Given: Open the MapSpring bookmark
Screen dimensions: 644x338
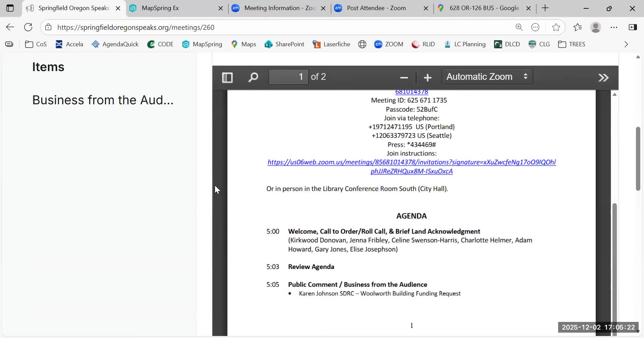Looking at the screenshot, I should 202,44.
